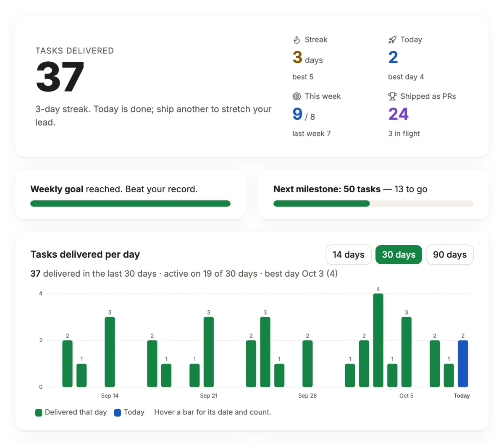Click the y-axis '4' gridline label
The image size is (504, 443).
coord(41,294)
